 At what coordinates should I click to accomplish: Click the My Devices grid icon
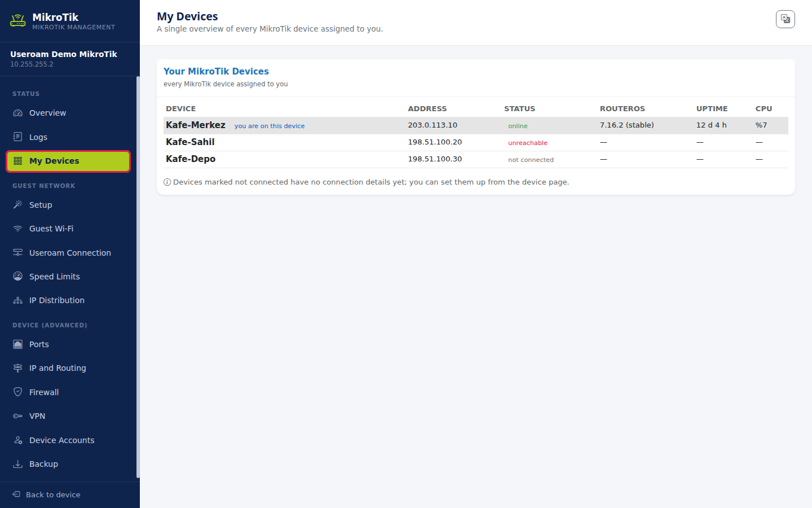tap(18, 161)
